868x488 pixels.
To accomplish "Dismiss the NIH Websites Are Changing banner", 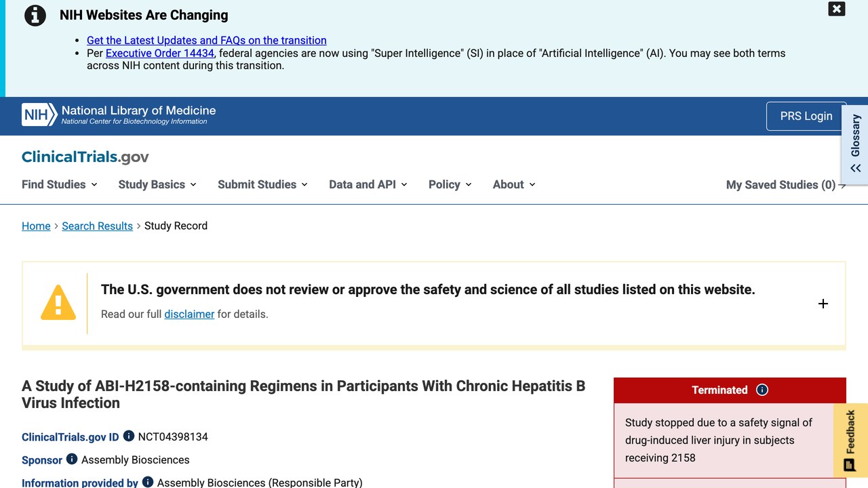I will pyautogui.click(x=837, y=9).
